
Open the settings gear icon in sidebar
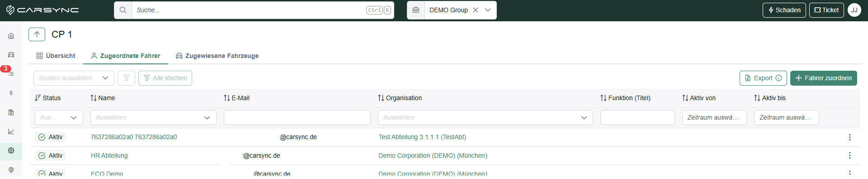pos(11,150)
